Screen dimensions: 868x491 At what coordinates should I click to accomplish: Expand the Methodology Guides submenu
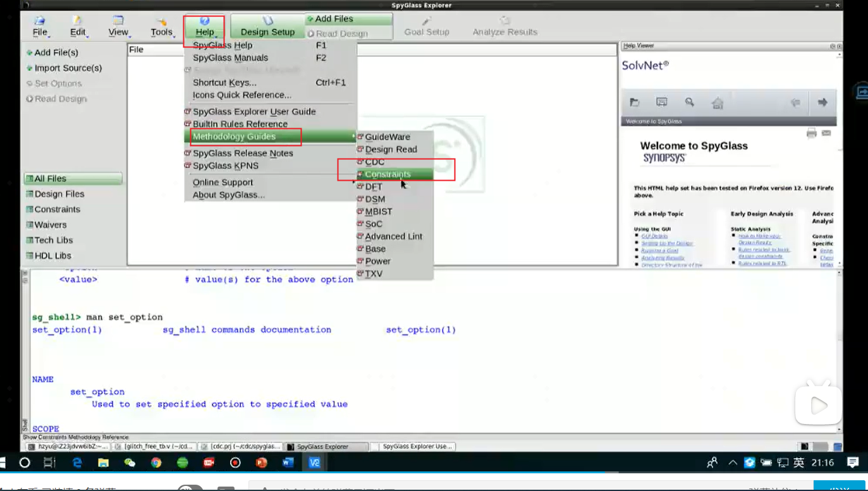tap(271, 136)
